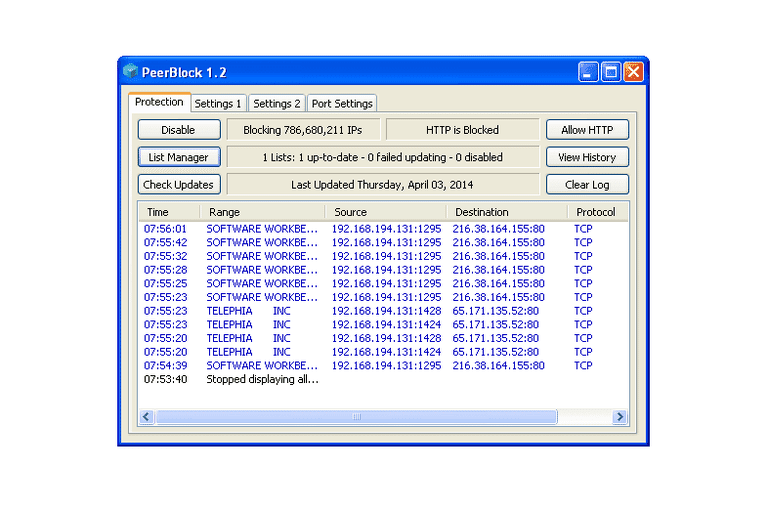Open the Settings 2 tab

[x=277, y=103]
